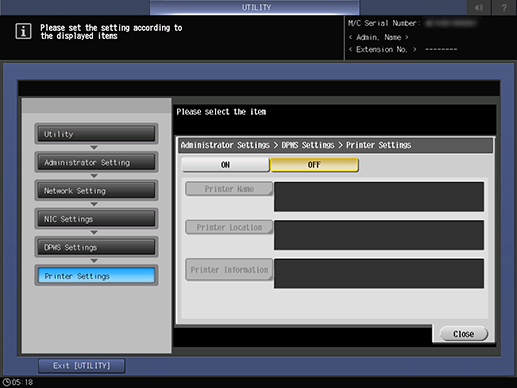Navigate to DPWS Settings
The width and height of the screenshot is (517, 388).
[96, 247]
